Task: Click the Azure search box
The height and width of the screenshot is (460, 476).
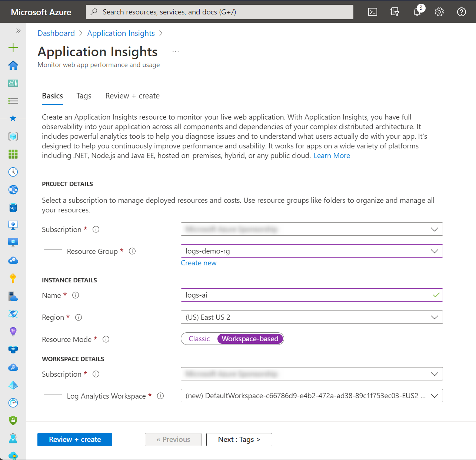Action: 220,12
